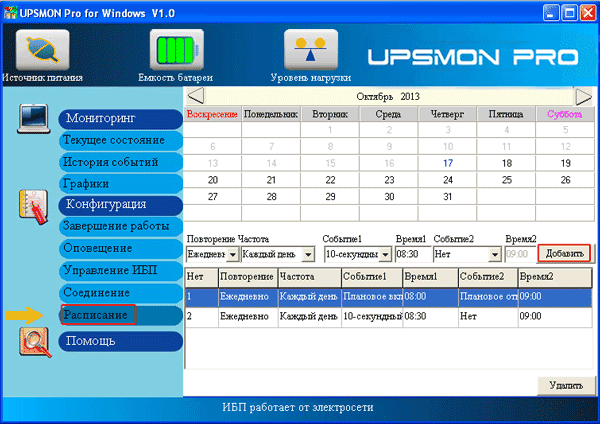This screenshot has width=600, height=424.
Task: Select schedule row 2 in the table
Action: 388,317
